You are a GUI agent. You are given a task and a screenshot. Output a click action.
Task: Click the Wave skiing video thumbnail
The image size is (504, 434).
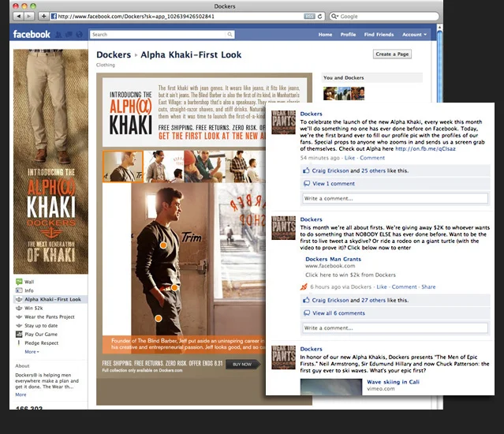(331, 387)
